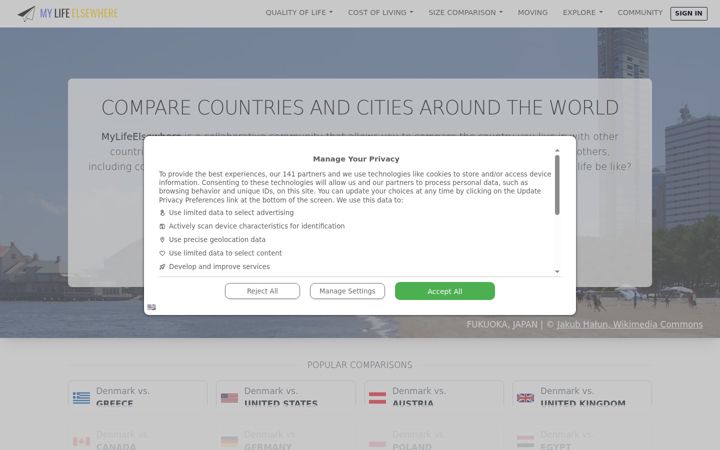Screen dimensions: 720x450
Task: Click the 'Use precise geolocation data' text
Action: (217, 240)
